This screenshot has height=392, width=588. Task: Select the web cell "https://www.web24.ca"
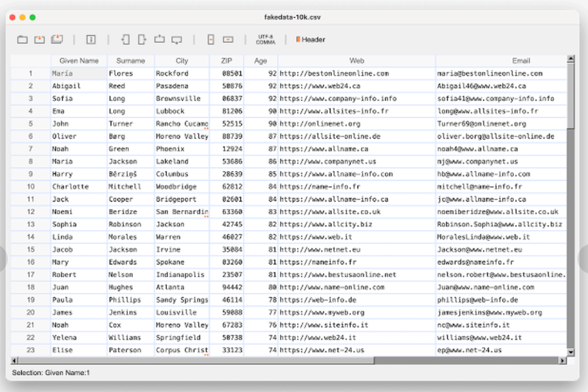pyautogui.click(x=357, y=86)
